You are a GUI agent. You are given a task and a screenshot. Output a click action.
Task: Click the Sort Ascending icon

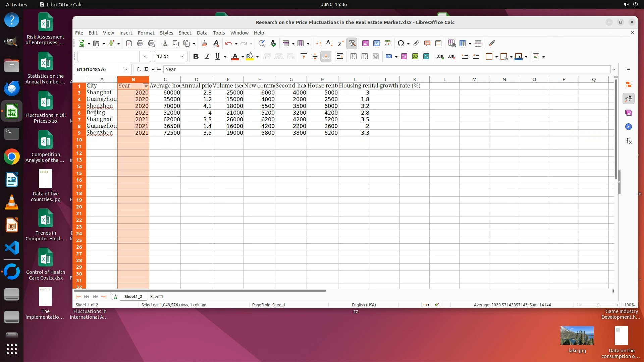pos(329,43)
